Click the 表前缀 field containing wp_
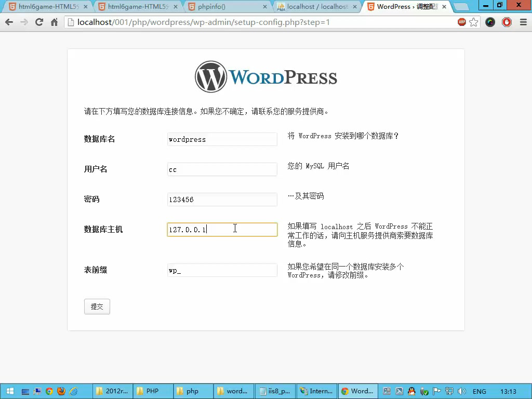The height and width of the screenshot is (399, 532). click(222, 270)
